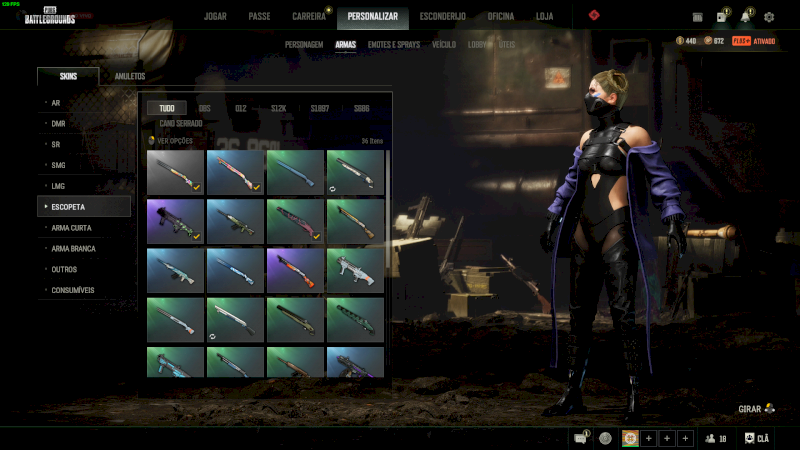The height and width of the screenshot is (450, 800).
Task: Open the OFICINA menu
Action: coord(501,16)
